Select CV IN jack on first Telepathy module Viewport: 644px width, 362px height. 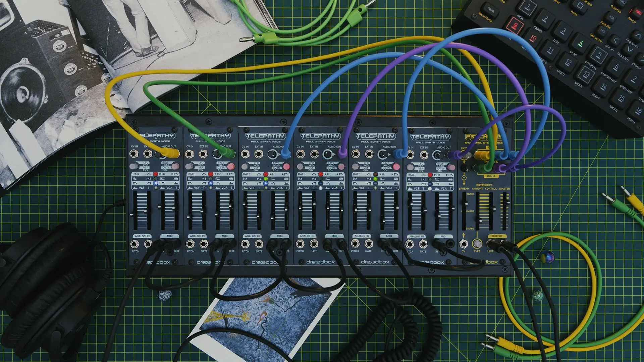click(x=134, y=154)
